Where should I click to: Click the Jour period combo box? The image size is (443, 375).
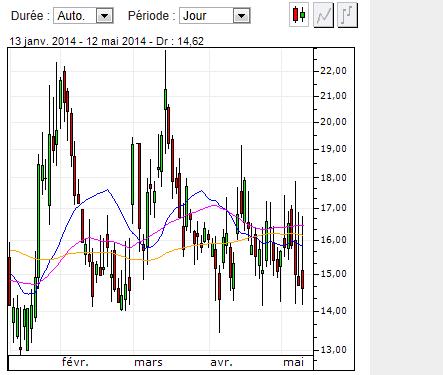[215, 16]
